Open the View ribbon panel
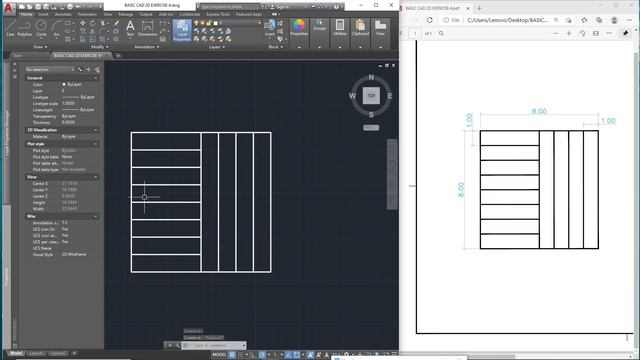640x360 pixels. [380, 28]
